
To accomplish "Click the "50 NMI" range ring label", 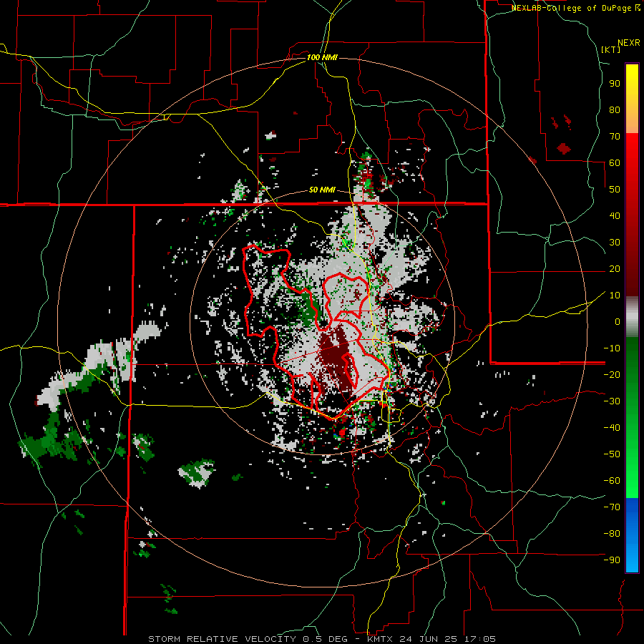I will point(322,190).
